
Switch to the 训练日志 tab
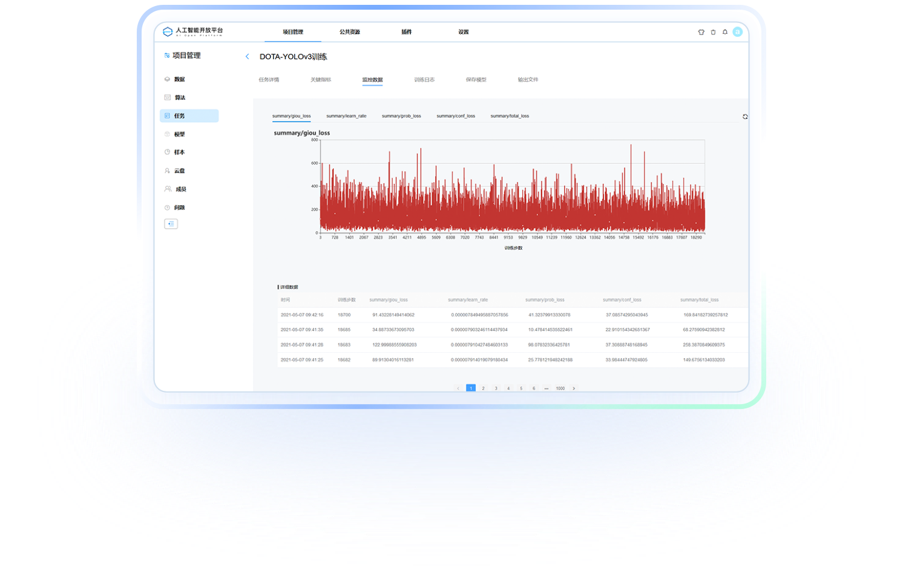point(424,80)
